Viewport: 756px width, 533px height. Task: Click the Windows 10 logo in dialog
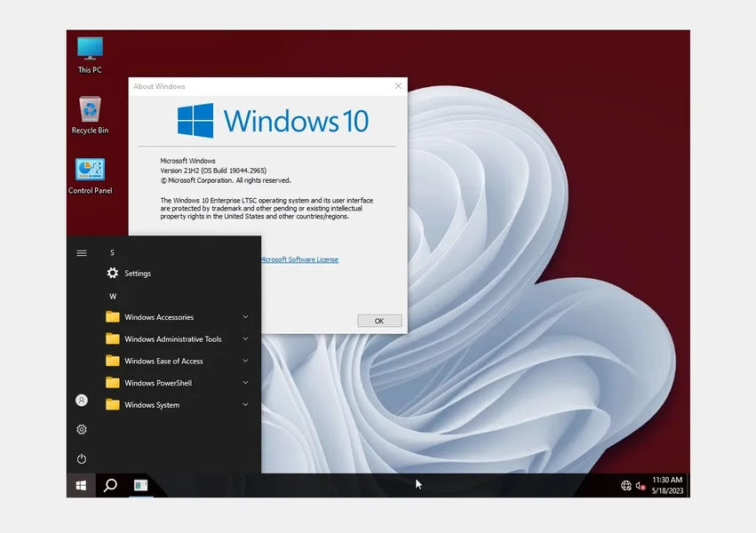coord(273,121)
